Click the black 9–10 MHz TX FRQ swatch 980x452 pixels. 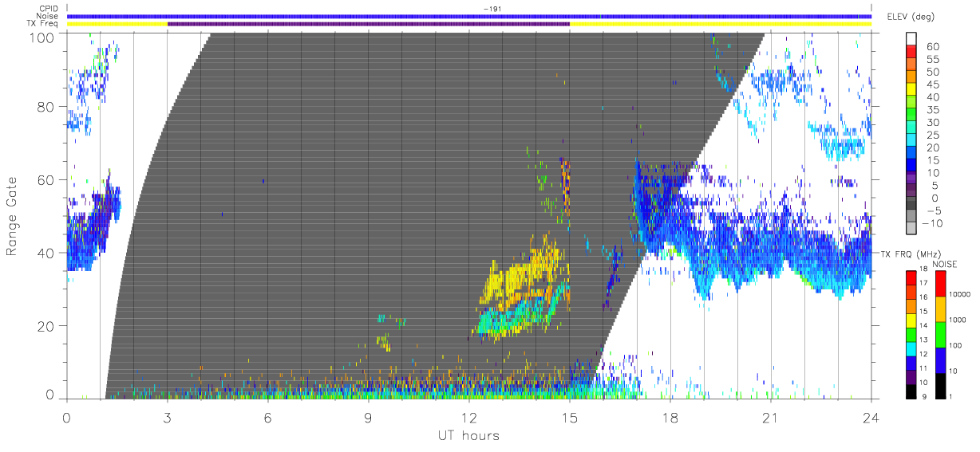pos(913,390)
